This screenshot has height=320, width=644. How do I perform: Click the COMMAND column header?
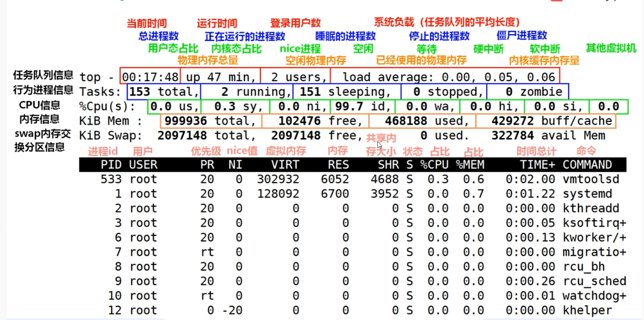point(587,165)
